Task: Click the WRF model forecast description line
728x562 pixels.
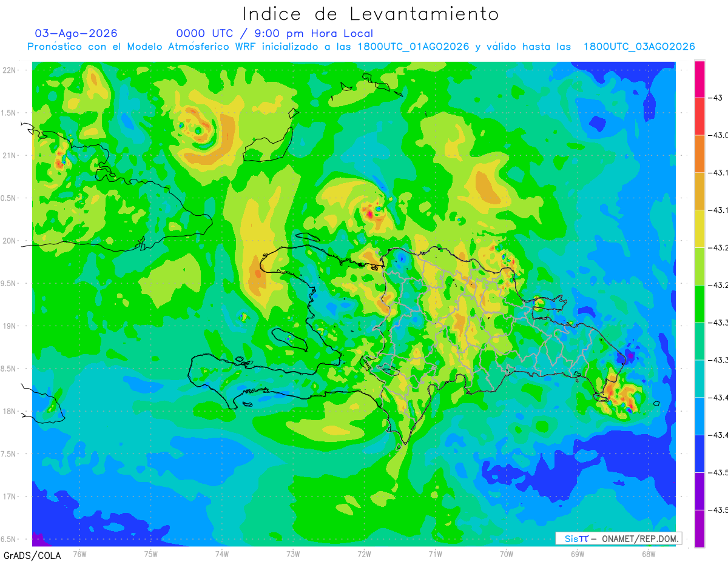Action: point(362,47)
